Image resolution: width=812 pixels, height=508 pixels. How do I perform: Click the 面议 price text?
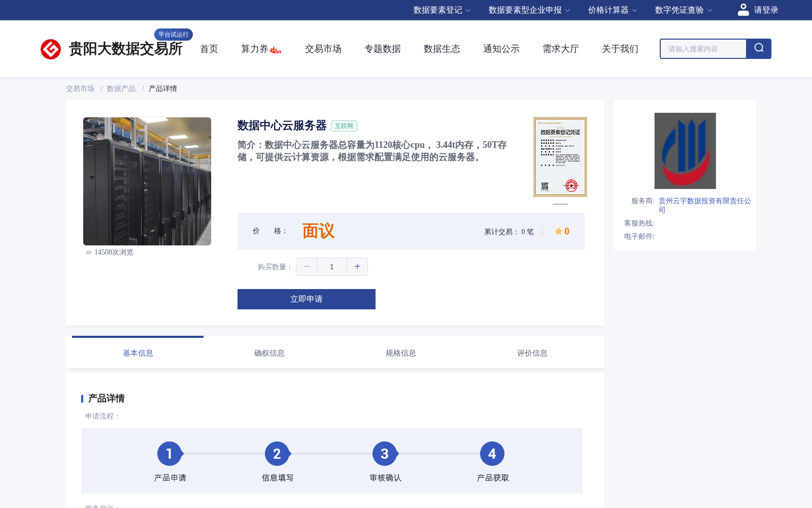pyautogui.click(x=319, y=231)
